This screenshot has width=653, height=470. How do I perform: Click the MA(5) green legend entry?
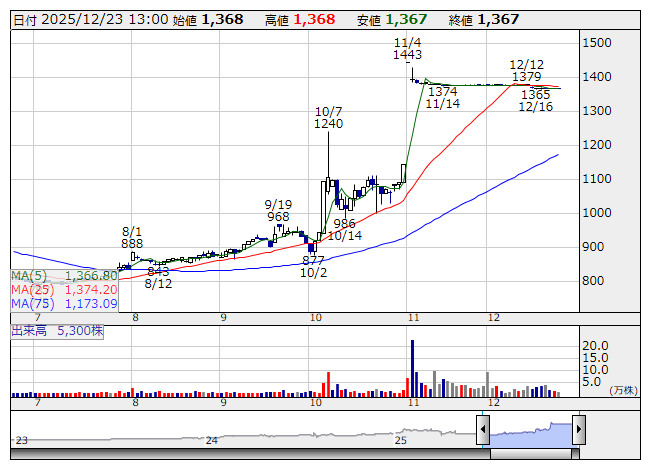click(64, 276)
